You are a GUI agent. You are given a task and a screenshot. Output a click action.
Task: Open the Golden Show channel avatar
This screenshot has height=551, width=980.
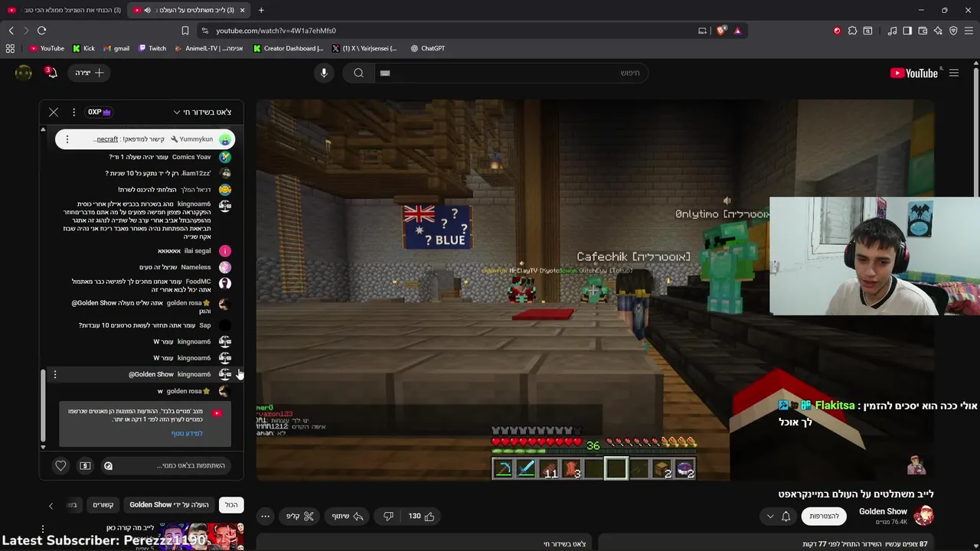tap(923, 515)
